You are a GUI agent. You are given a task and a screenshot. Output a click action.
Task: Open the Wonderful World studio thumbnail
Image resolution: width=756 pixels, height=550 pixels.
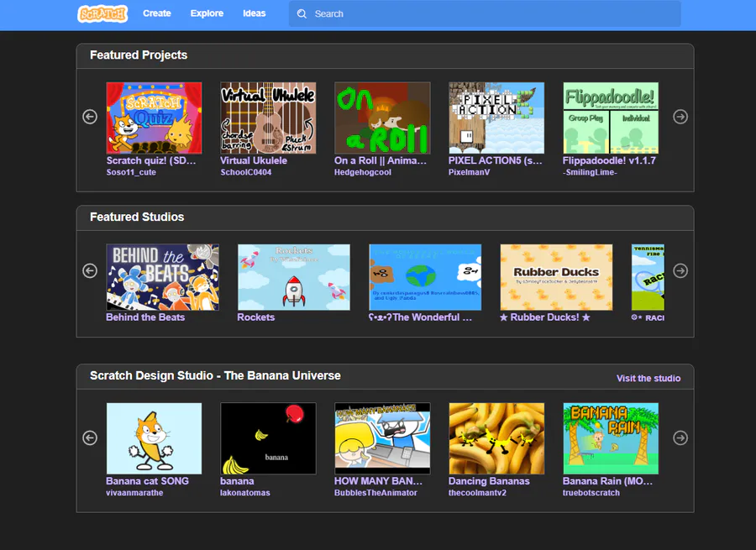[x=425, y=277]
